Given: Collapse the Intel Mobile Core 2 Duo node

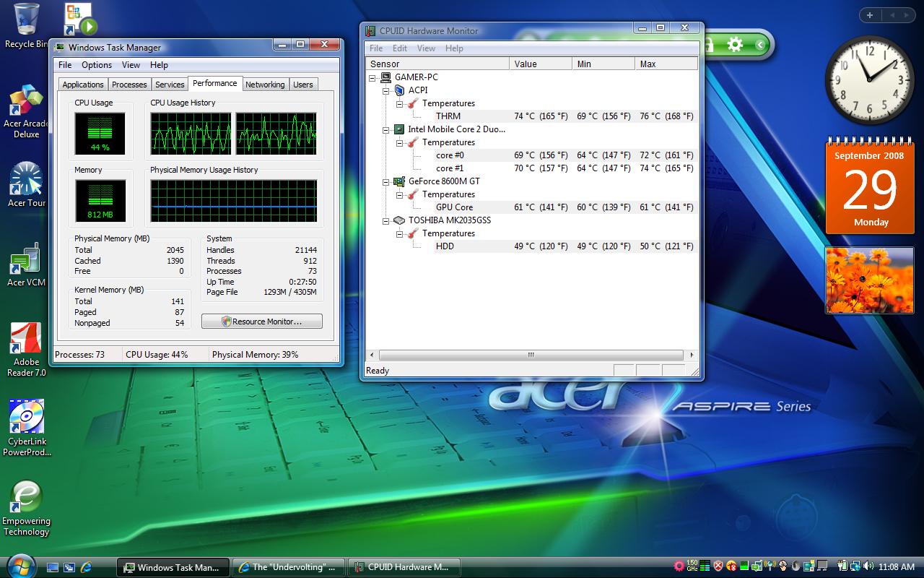Looking at the screenshot, I should coord(387,129).
